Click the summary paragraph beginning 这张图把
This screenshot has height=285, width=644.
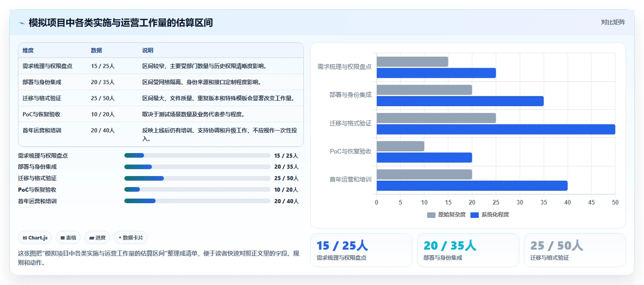coord(158,258)
